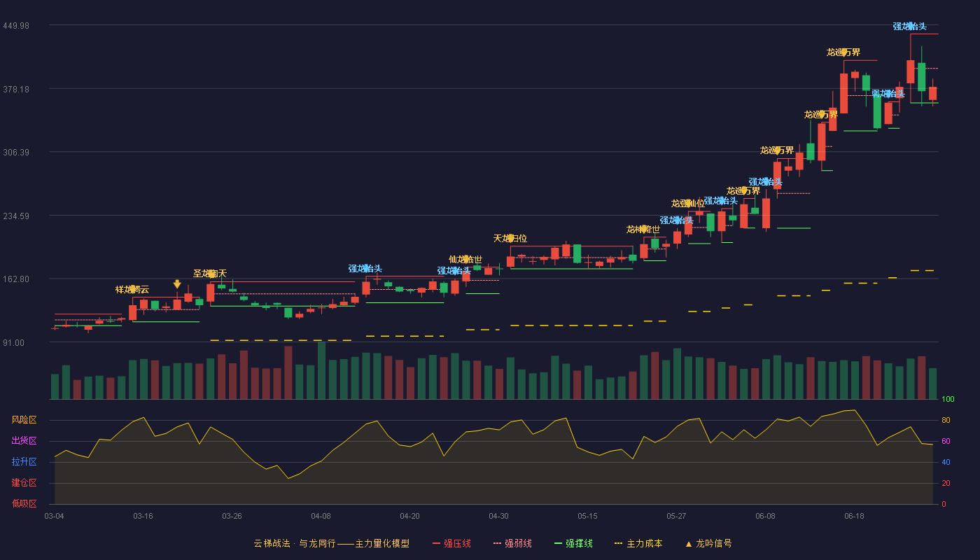
Task: Toggle the 强弱线 legend series
Action: click(512, 543)
